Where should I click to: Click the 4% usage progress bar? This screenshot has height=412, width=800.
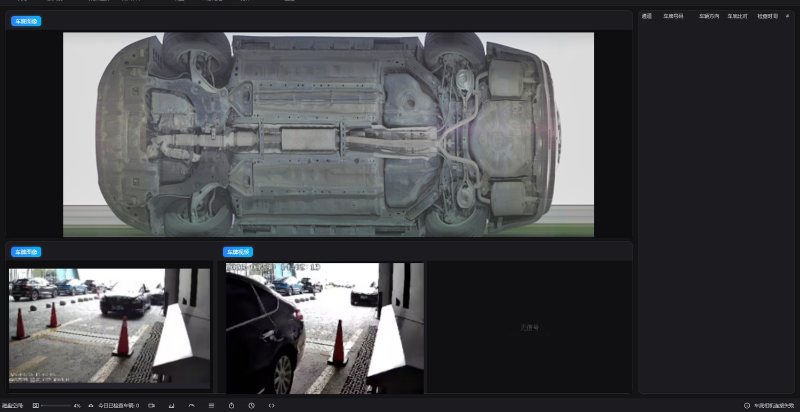(x=56, y=406)
